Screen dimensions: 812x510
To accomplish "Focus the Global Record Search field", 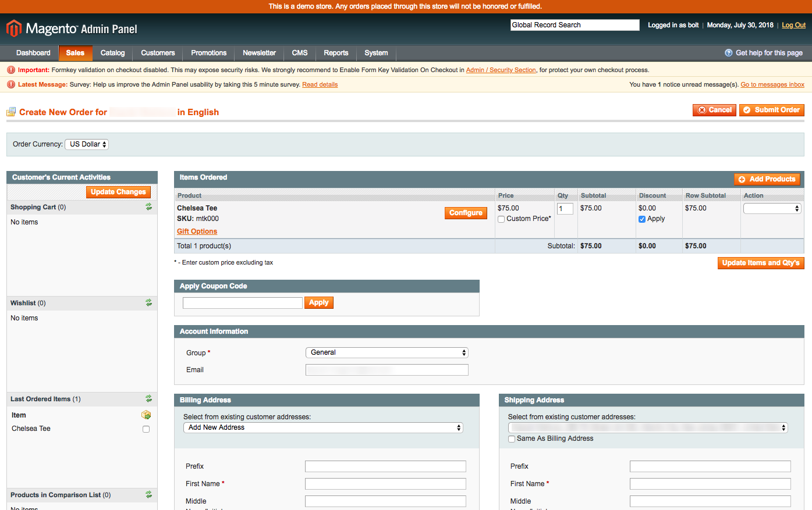I will [x=575, y=25].
